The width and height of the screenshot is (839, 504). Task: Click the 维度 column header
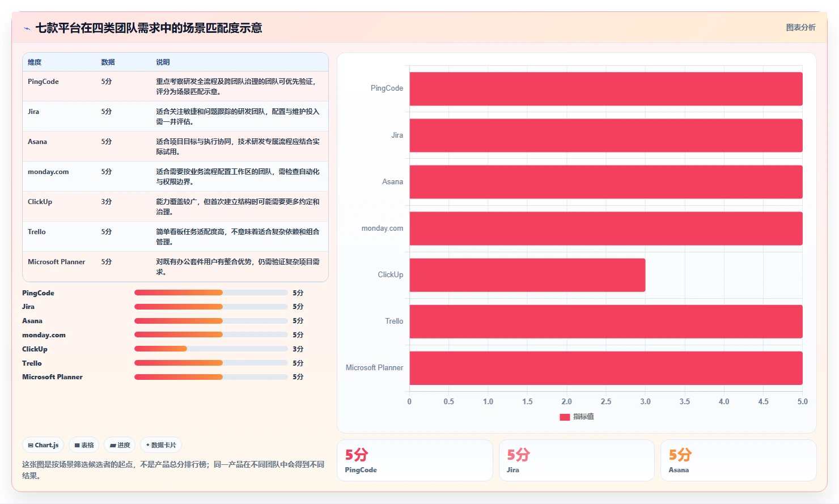pos(35,62)
